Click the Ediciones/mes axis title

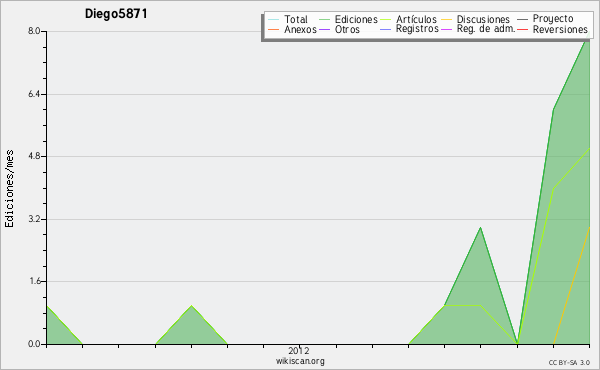coord(9,189)
